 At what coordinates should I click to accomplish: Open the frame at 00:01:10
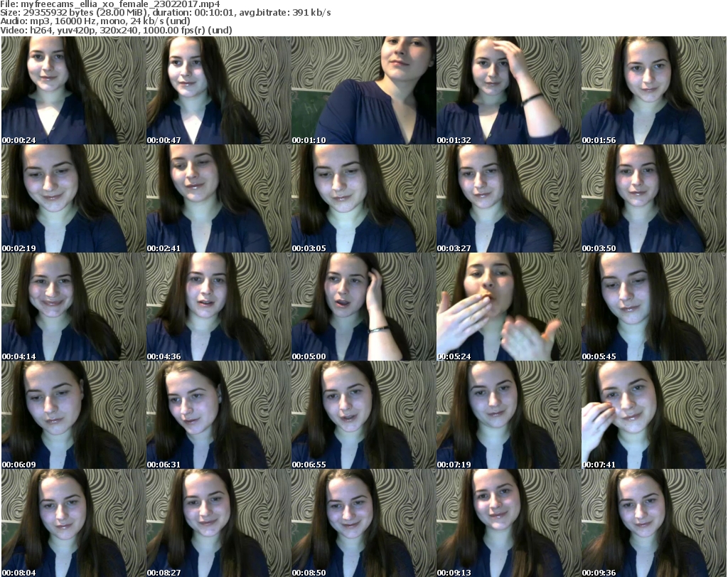(x=363, y=90)
